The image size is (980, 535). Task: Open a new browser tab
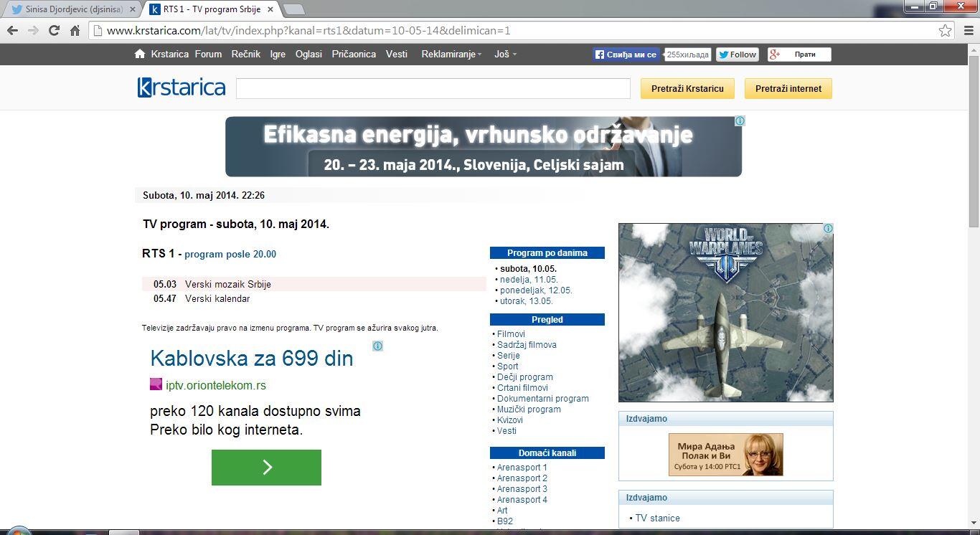[x=294, y=10]
